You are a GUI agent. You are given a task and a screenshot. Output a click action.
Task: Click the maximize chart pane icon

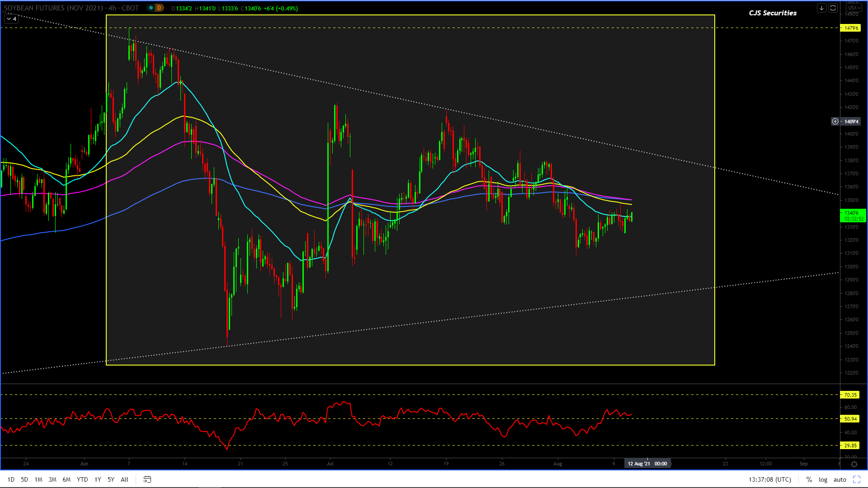click(x=833, y=8)
